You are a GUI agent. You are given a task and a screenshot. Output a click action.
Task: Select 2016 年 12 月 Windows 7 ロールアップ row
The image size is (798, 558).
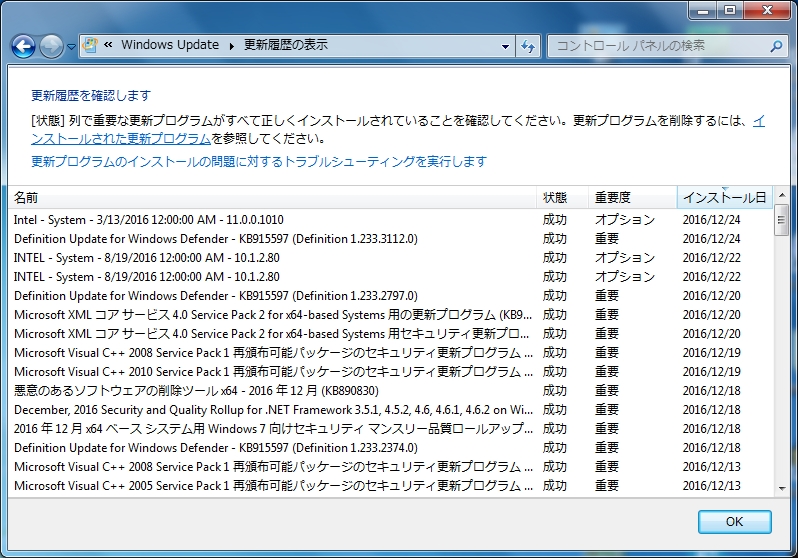click(390, 429)
